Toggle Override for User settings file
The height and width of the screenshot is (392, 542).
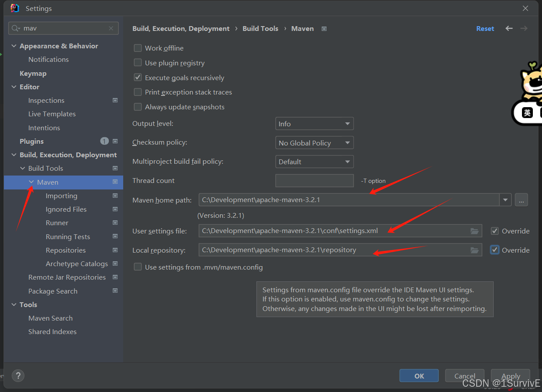click(x=495, y=231)
